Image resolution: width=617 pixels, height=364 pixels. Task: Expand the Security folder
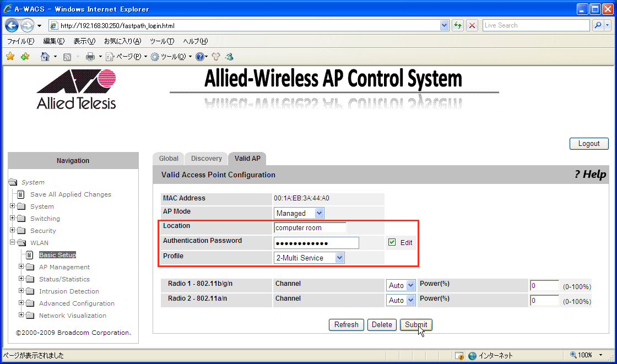point(13,230)
